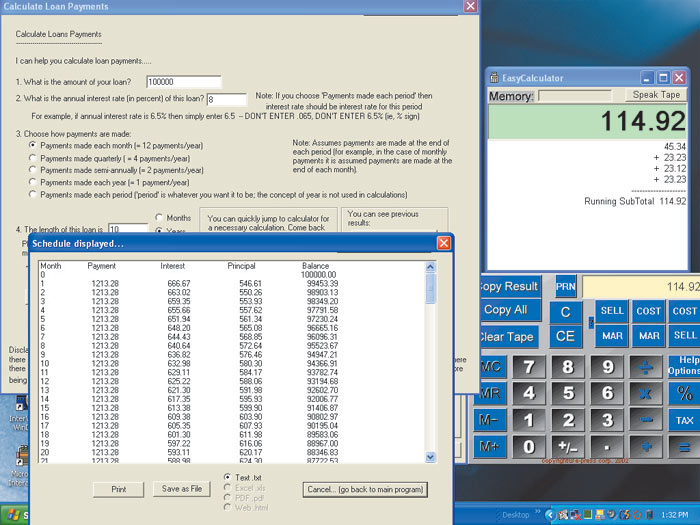
Task: Click the Print button in schedule dialog
Action: (118, 489)
